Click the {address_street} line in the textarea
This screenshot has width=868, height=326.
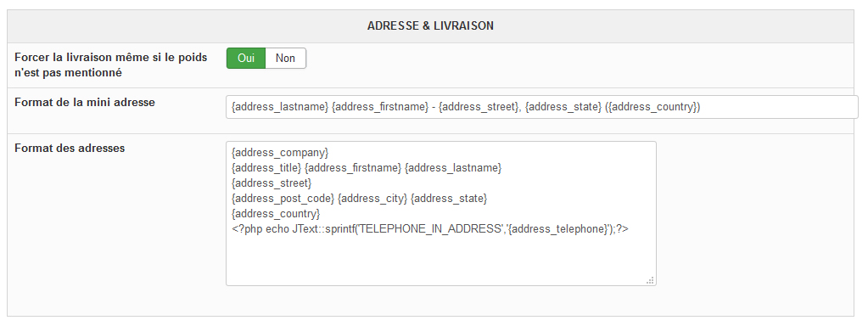272,183
